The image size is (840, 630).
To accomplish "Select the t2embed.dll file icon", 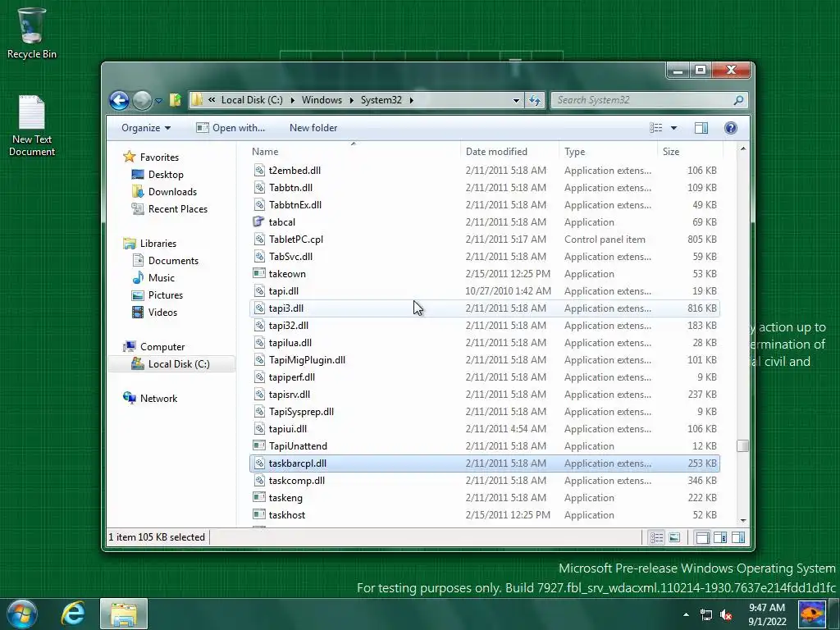I will [259, 171].
